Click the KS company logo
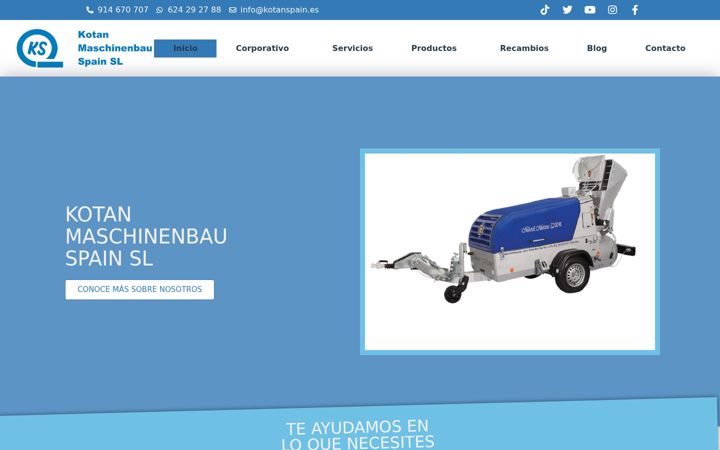 [39, 48]
